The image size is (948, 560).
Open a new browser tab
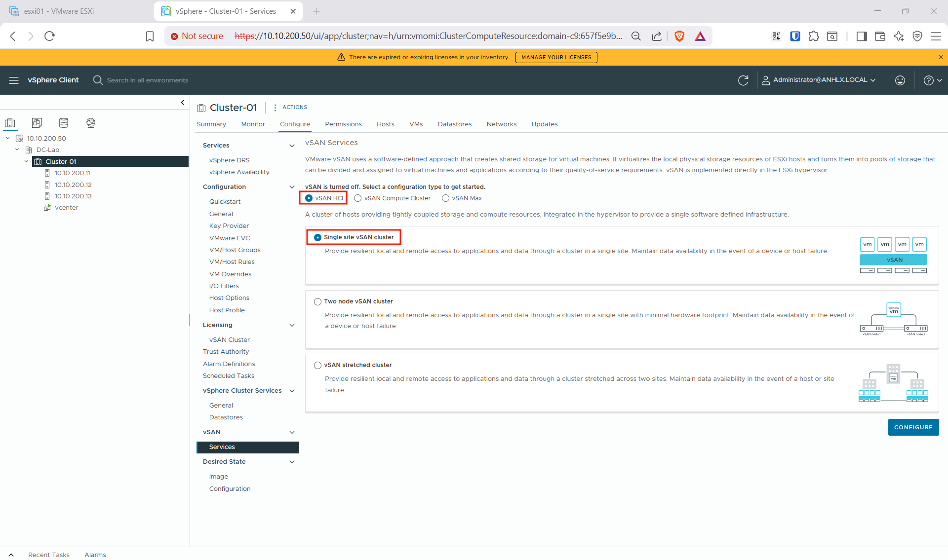pos(316,11)
